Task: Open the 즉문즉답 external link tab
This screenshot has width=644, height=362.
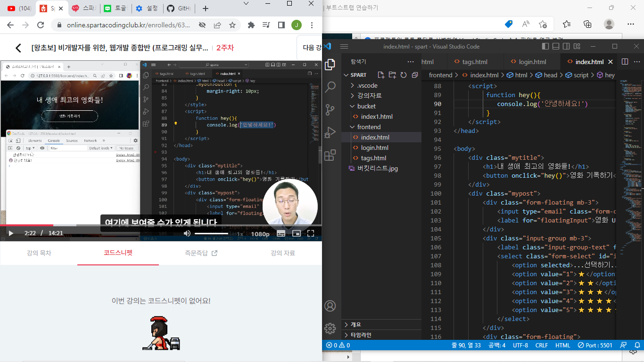Action: coord(201,253)
